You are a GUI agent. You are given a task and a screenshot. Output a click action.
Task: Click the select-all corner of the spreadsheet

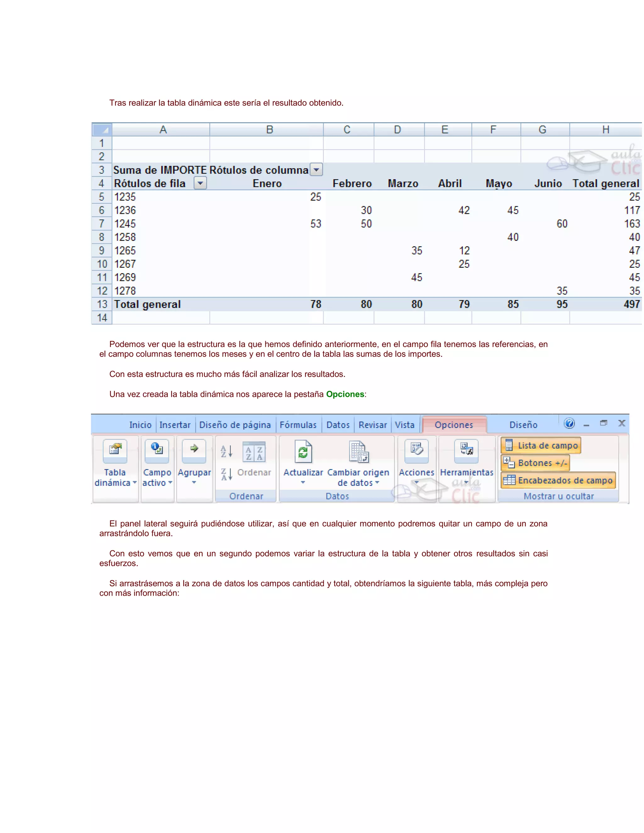(102, 130)
